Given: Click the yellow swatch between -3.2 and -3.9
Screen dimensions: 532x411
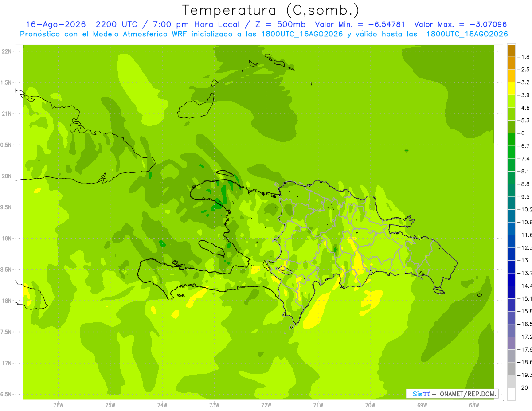Looking at the screenshot, I should (x=511, y=89).
